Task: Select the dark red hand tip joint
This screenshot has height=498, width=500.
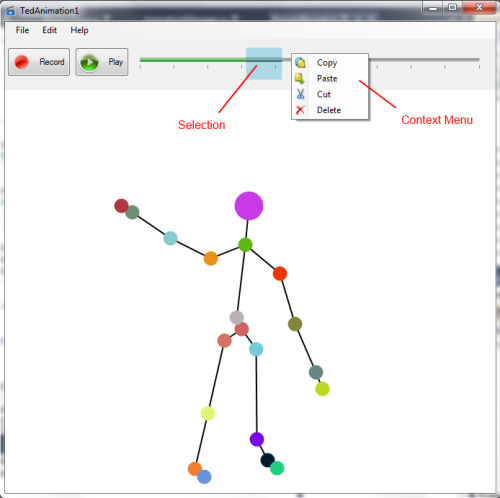Action: pyautogui.click(x=121, y=205)
